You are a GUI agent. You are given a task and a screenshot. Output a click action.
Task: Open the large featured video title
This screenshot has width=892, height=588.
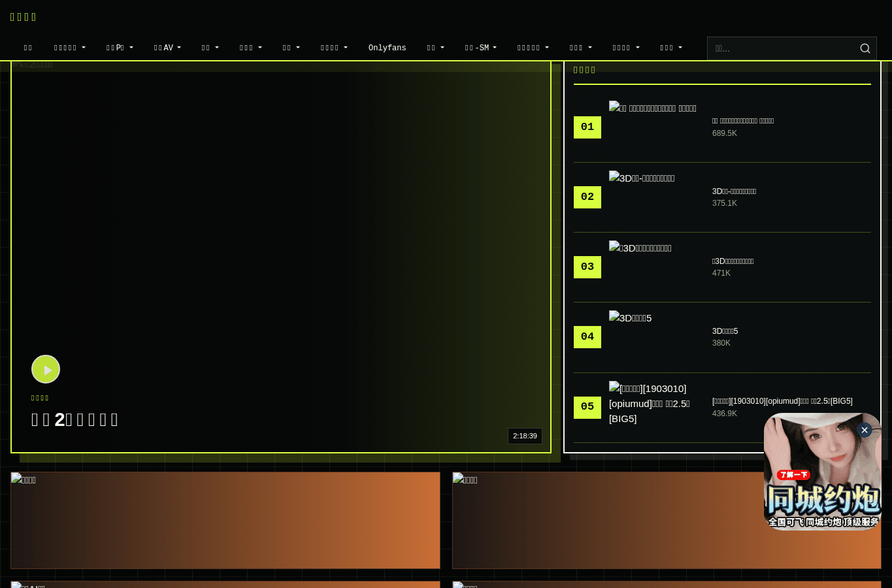[x=74, y=419]
